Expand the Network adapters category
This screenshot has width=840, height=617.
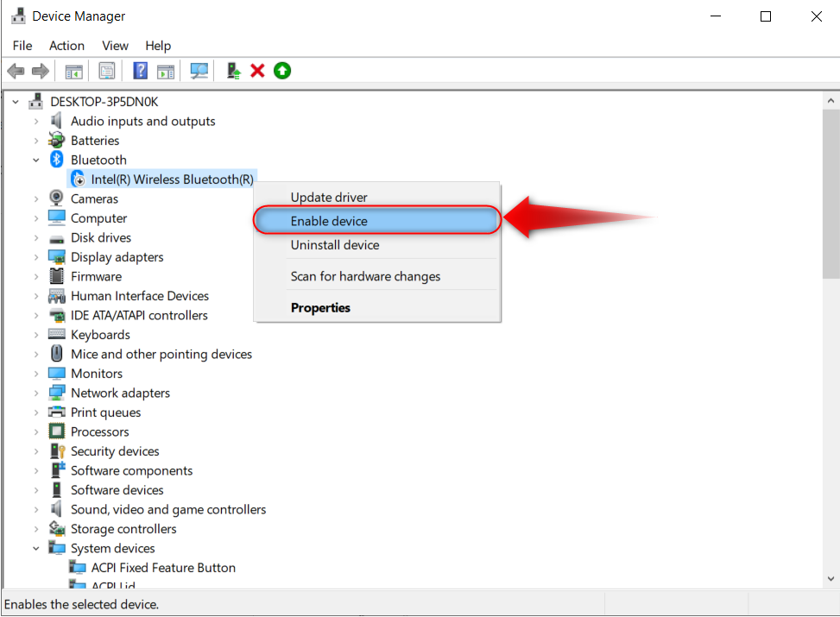[36, 393]
